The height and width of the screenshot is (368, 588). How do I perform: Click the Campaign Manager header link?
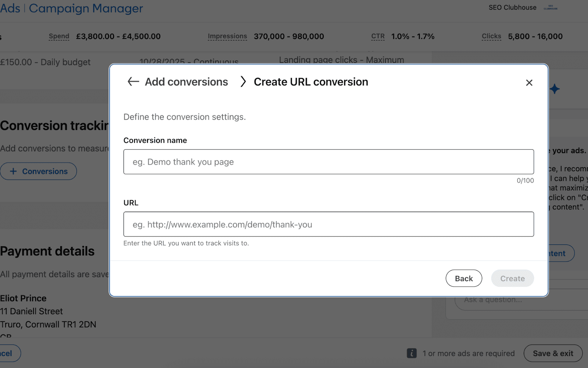86,8
